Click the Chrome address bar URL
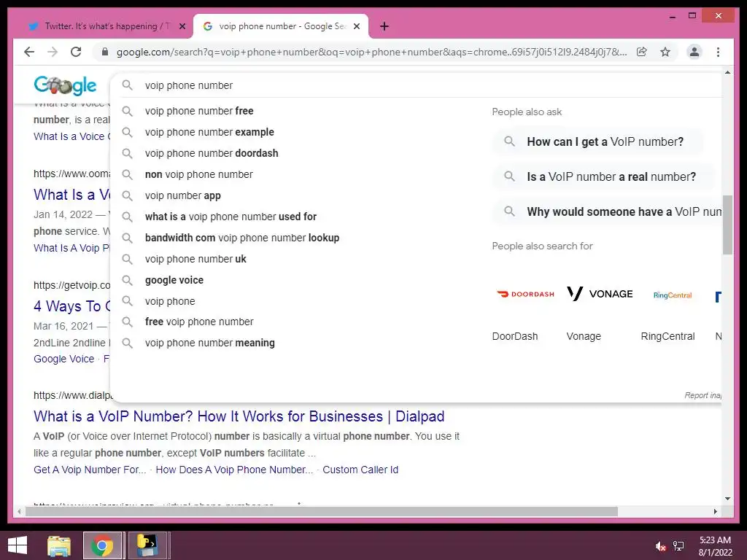 [371, 52]
